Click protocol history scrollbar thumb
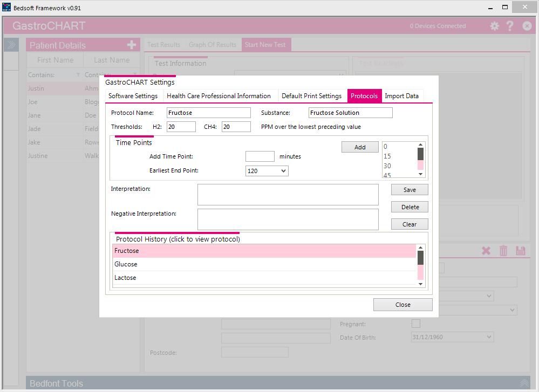539x392 pixels. [420, 258]
